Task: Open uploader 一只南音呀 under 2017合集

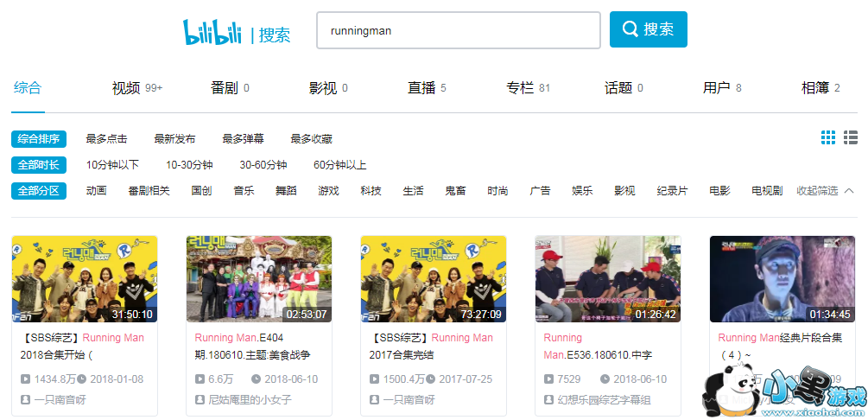Action: pyautogui.click(x=409, y=399)
